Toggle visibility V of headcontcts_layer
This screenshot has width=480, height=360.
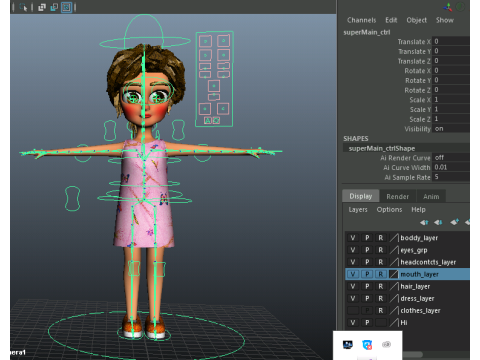(x=353, y=262)
